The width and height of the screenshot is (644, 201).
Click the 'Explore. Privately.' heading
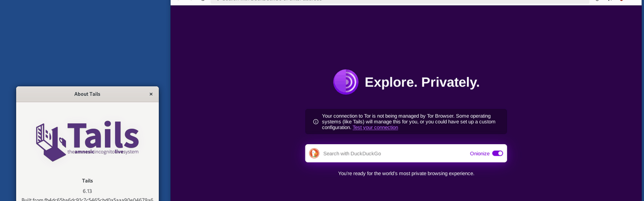[x=422, y=82]
